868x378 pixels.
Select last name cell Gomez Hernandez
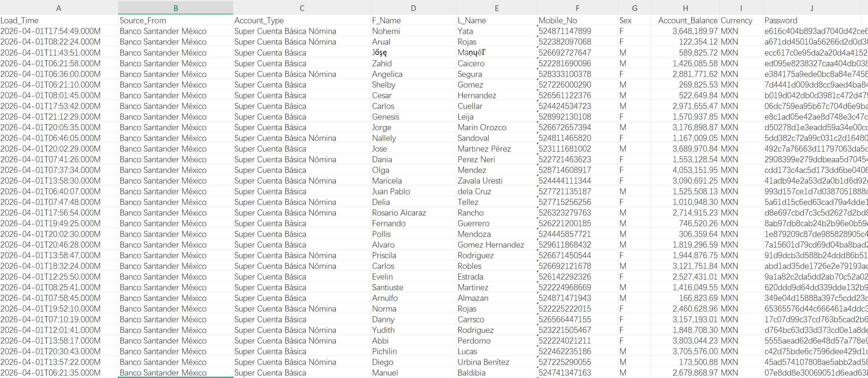coord(497,245)
